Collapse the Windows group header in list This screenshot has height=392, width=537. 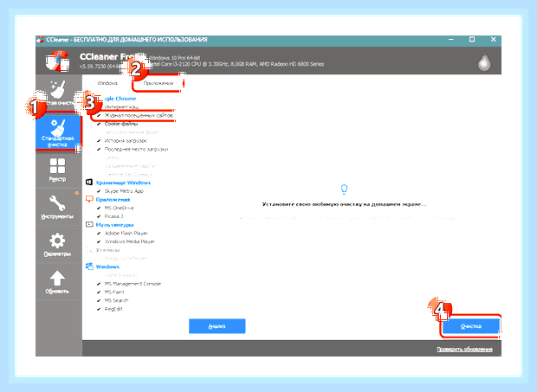(x=107, y=267)
